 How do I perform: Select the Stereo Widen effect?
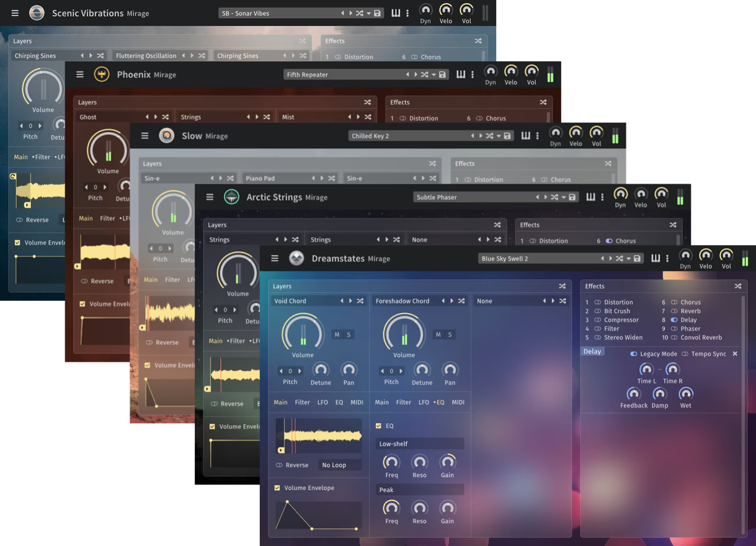[x=623, y=338]
